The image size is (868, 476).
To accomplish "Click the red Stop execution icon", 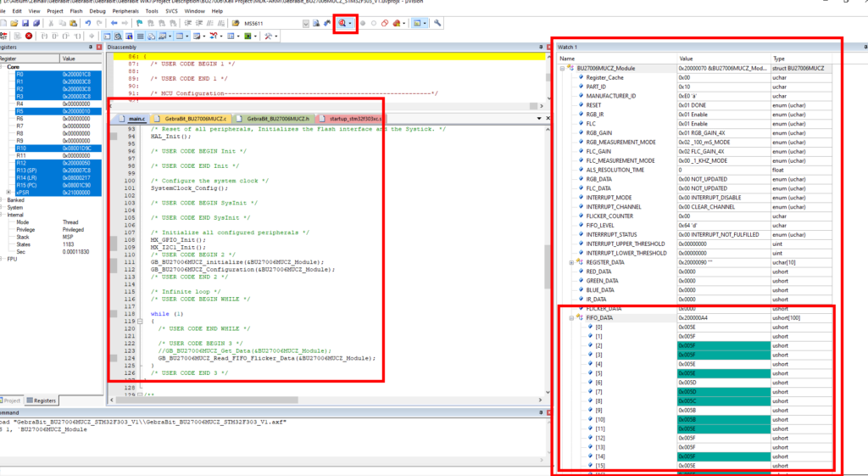I will tap(29, 36).
